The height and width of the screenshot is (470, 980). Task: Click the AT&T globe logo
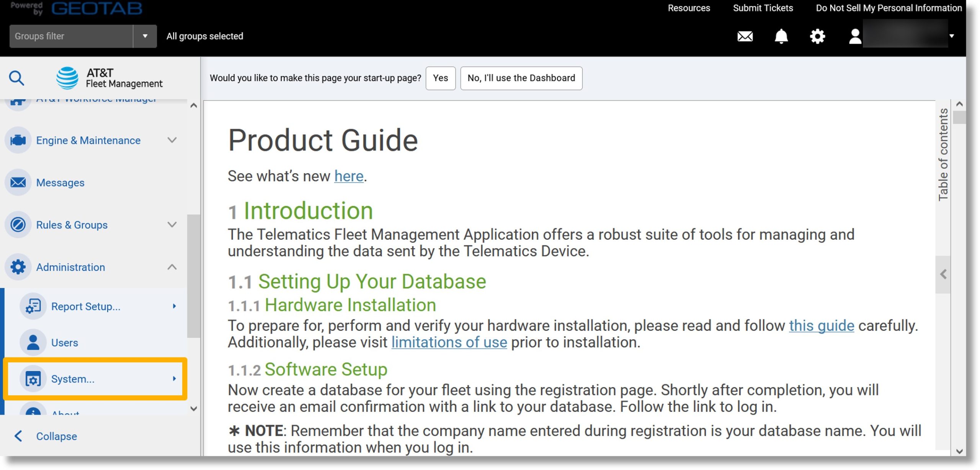click(67, 78)
